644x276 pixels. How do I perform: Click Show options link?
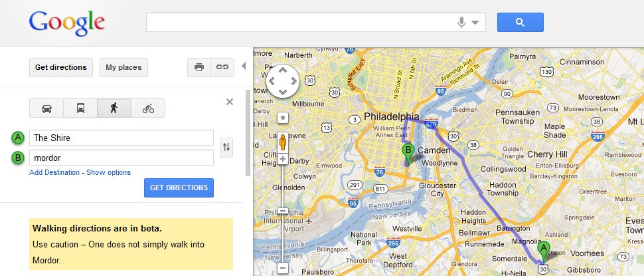point(108,172)
